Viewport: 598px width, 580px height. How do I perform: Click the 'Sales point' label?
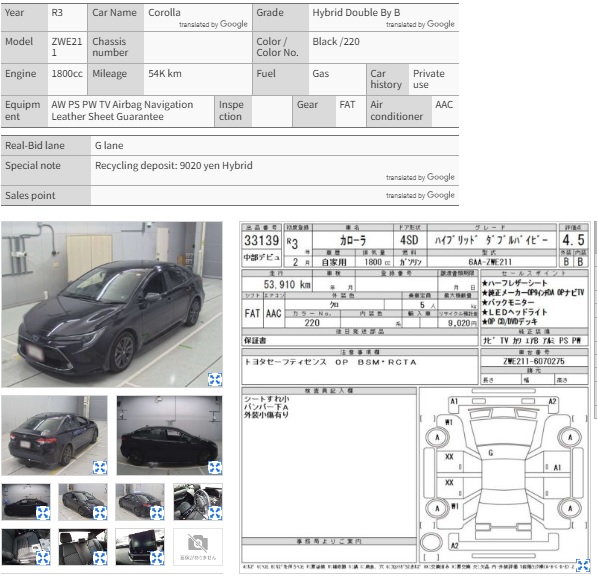click(30, 196)
